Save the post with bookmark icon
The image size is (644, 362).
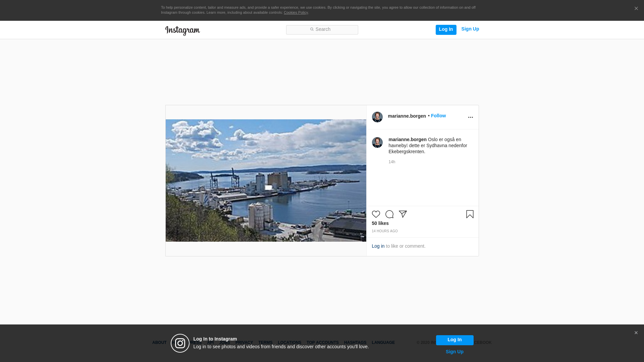click(470, 214)
